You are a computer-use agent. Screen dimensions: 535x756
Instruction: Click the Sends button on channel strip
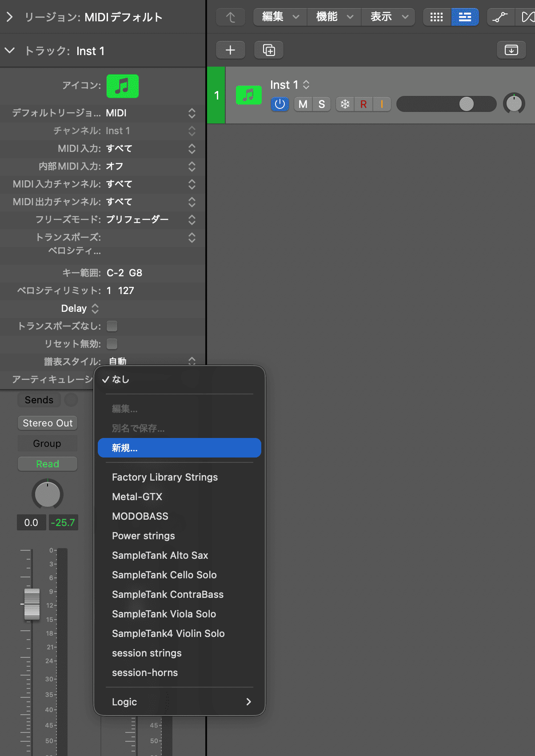[x=39, y=400]
